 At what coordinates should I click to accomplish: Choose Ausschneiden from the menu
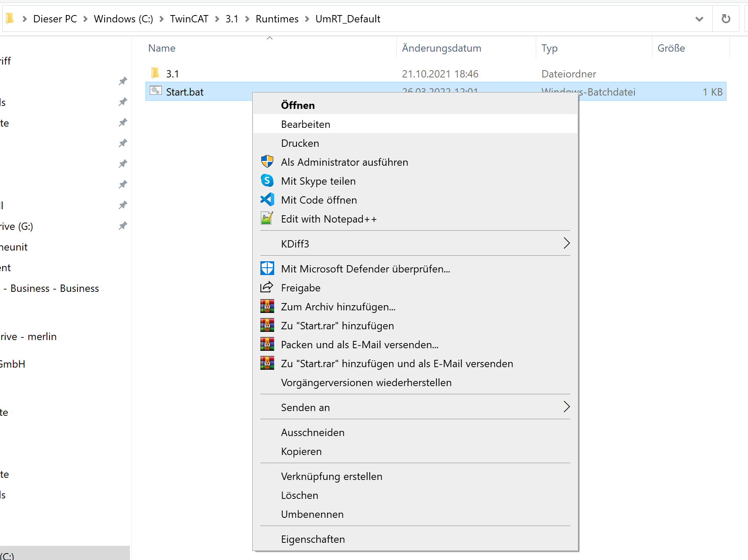coord(415,432)
